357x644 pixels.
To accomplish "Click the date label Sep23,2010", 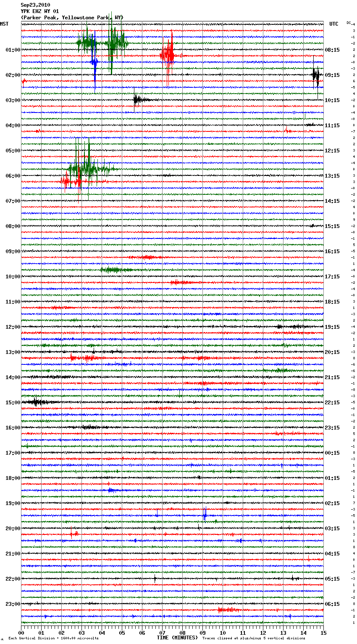I will 35,5.
